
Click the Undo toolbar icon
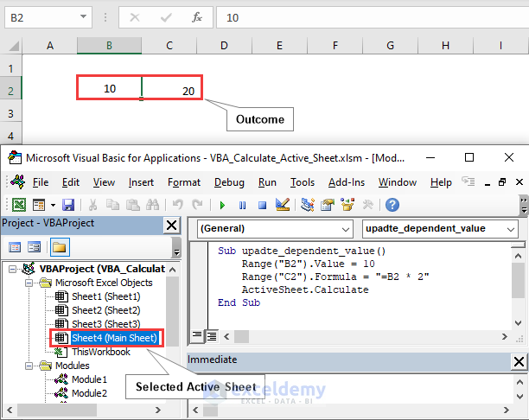(178, 205)
